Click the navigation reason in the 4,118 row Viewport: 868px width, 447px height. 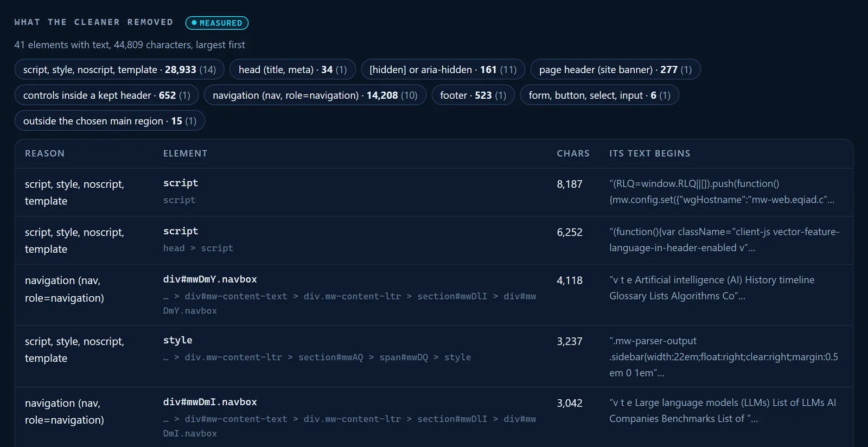[65, 289]
